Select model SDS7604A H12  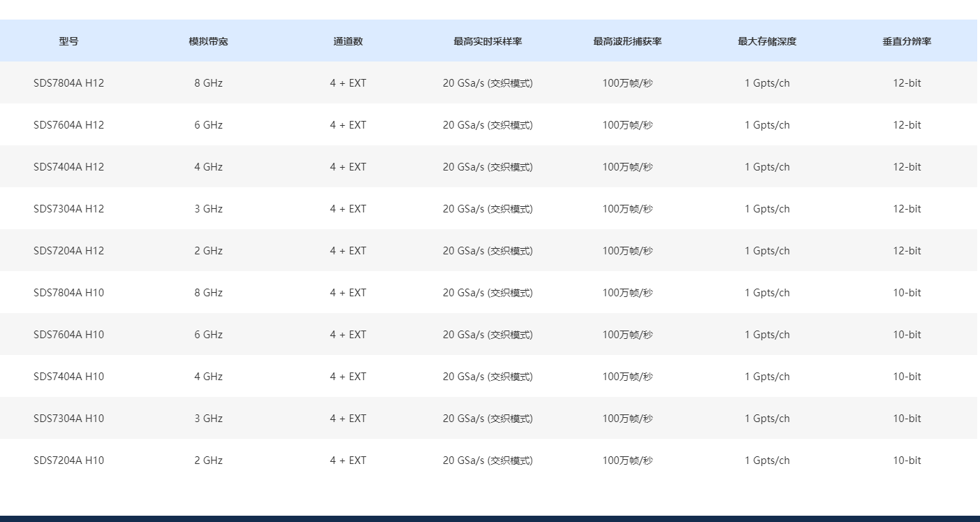(x=68, y=125)
